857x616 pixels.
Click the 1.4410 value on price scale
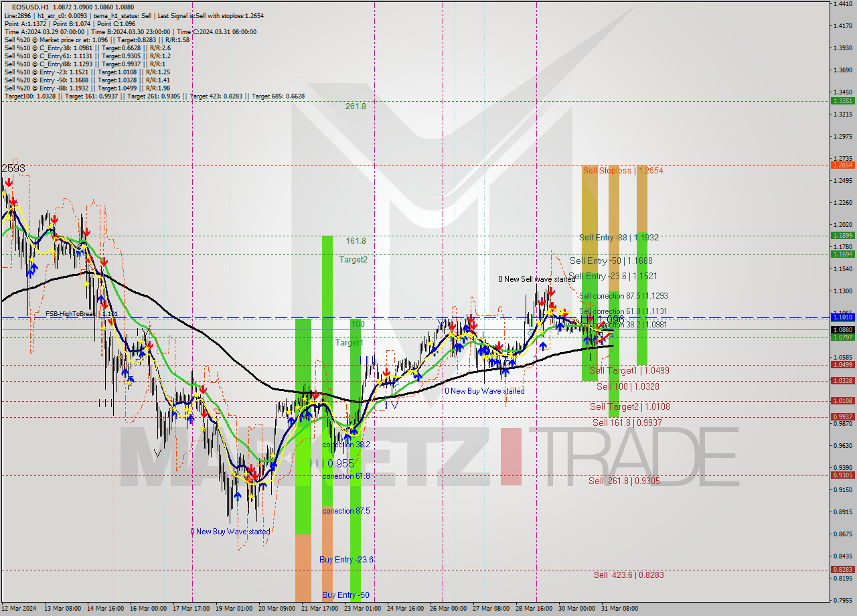[x=842, y=4]
